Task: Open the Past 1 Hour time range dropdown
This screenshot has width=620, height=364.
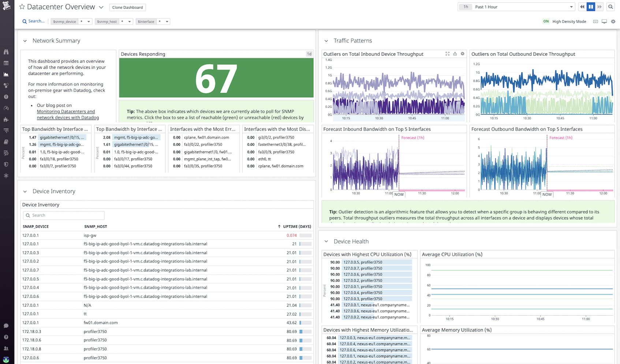Action: click(x=515, y=7)
